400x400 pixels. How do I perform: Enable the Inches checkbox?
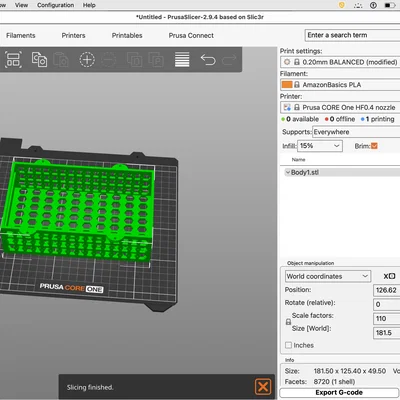(x=289, y=345)
